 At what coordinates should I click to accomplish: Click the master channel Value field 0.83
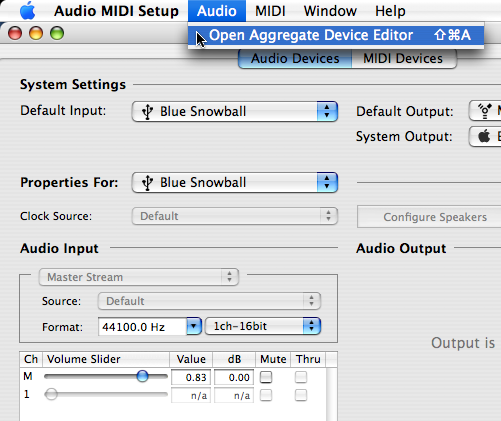tap(191, 377)
